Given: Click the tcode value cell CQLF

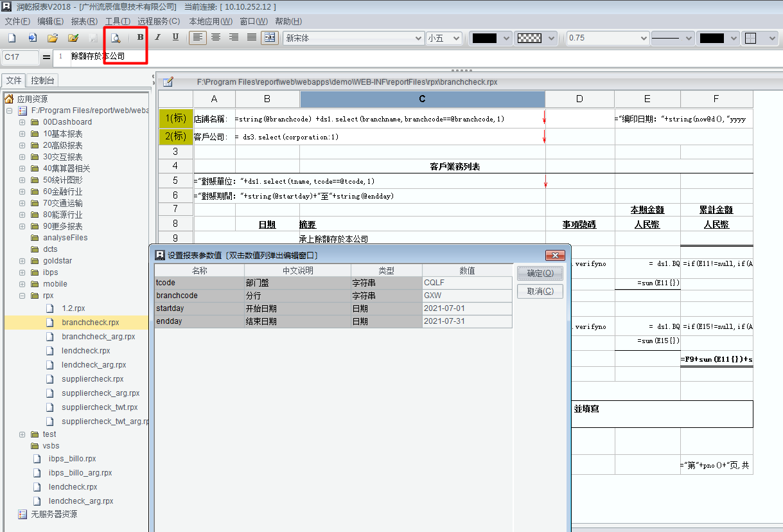Looking at the screenshot, I should pos(466,283).
